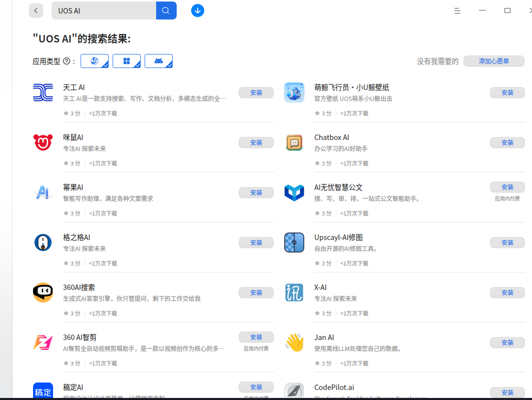Install 360 AI智剪

click(x=256, y=337)
